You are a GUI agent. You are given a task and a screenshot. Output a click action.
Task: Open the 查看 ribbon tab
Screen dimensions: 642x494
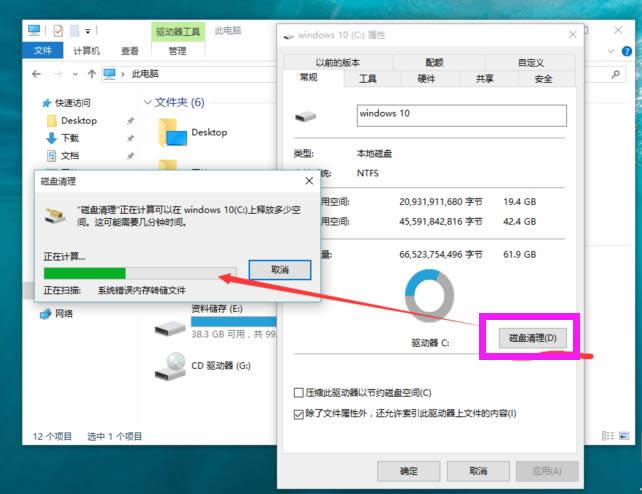(130, 51)
